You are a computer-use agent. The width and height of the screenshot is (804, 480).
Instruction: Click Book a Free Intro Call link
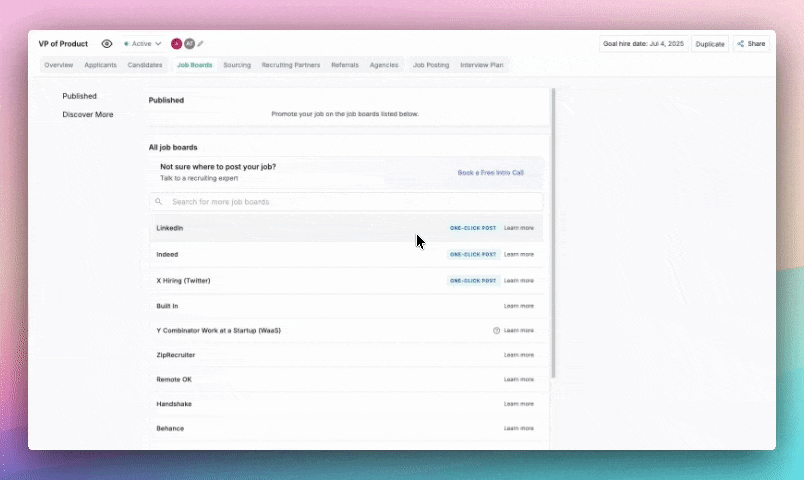click(x=490, y=173)
